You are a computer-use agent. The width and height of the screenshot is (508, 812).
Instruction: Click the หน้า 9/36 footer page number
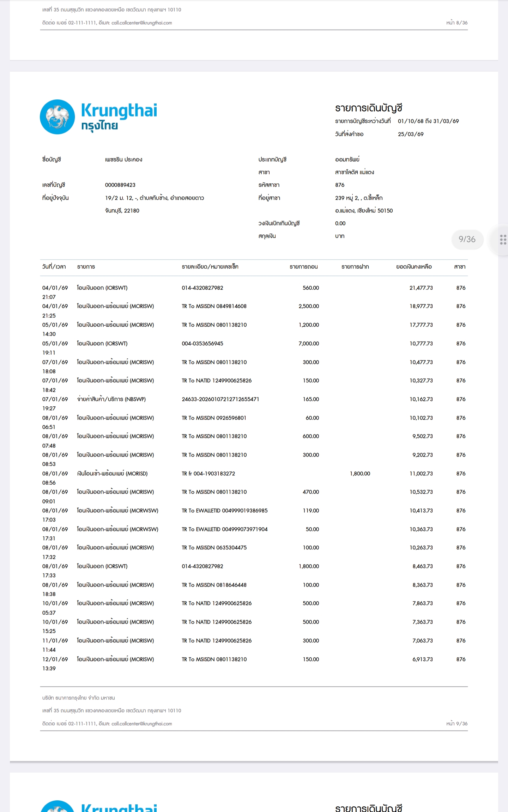point(456,724)
